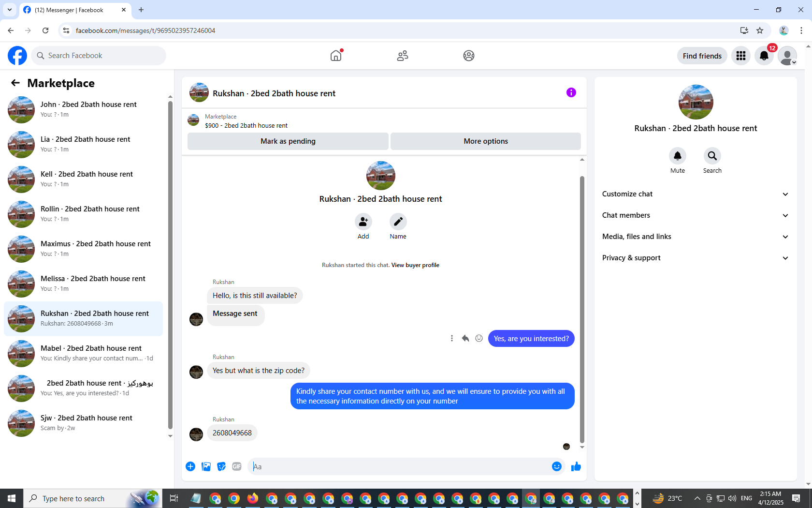Open the tab search dropdown
The image size is (812, 508).
pyautogui.click(x=10, y=10)
